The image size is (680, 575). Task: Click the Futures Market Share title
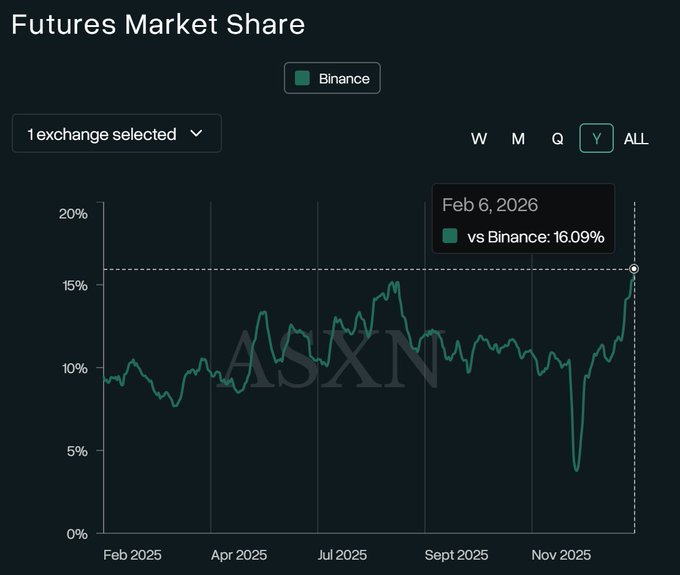tap(158, 24)
